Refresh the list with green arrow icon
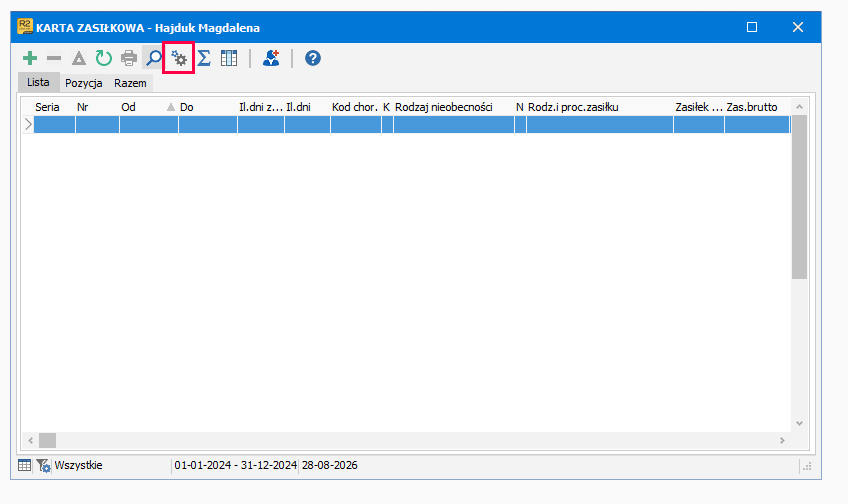The height and width of the screenshot is (504, 848). coord(103,58)
